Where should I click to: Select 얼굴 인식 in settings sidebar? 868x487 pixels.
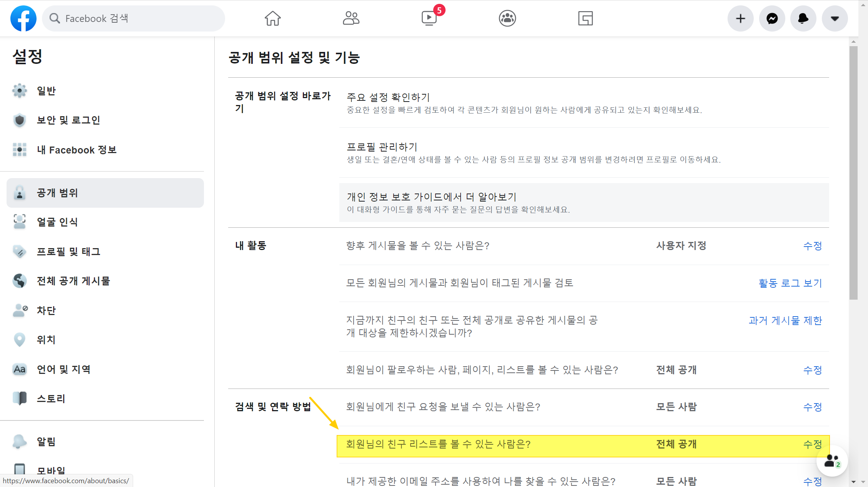click(57, 222)
